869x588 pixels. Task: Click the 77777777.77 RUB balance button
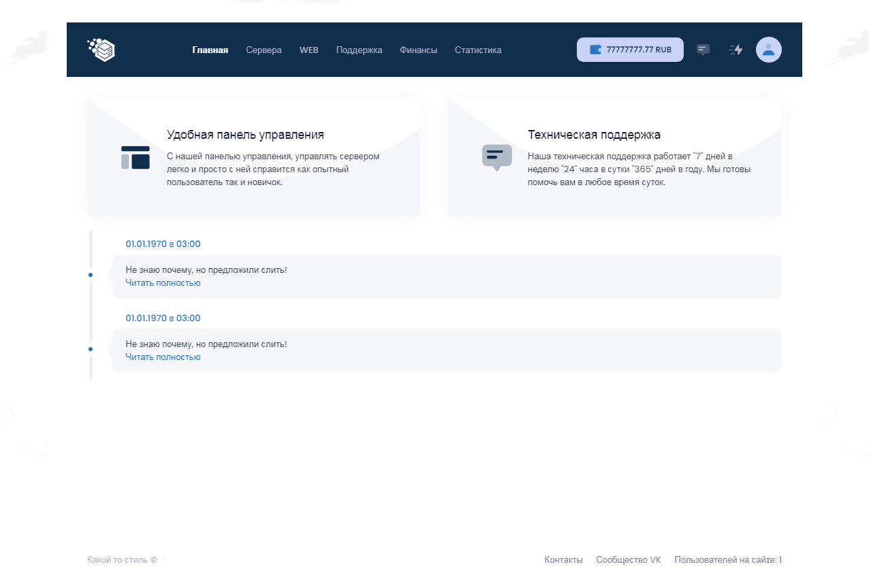tap(630, 50)
